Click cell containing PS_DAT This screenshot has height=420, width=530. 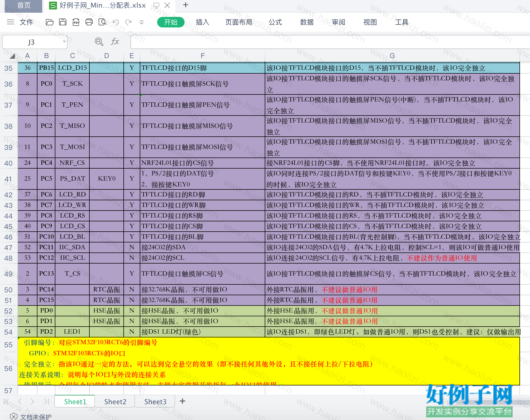[x=73, y=179]
